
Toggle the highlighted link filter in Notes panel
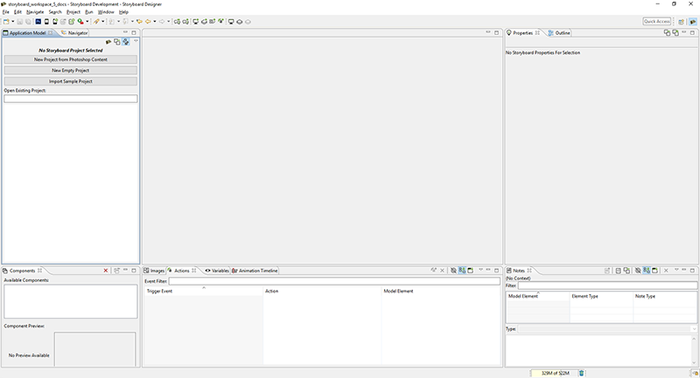tap(646, 270)
